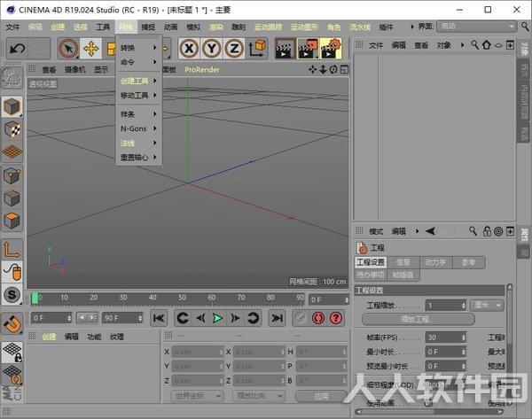Open the 工程缩放 unit dropdown
Screen dimensions: 532x419
487,306
